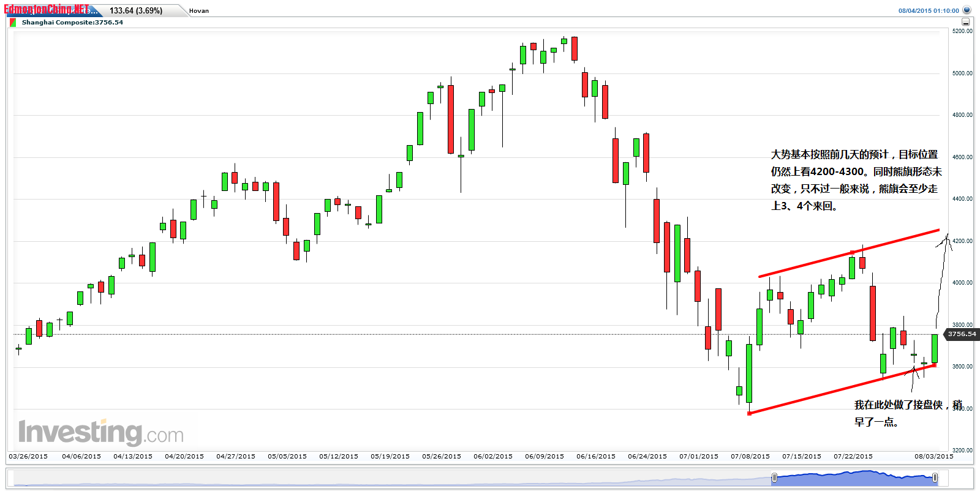The image size is (980, 494).
Task: Click the Investing.com watermark logo
Action: point(101,432)
